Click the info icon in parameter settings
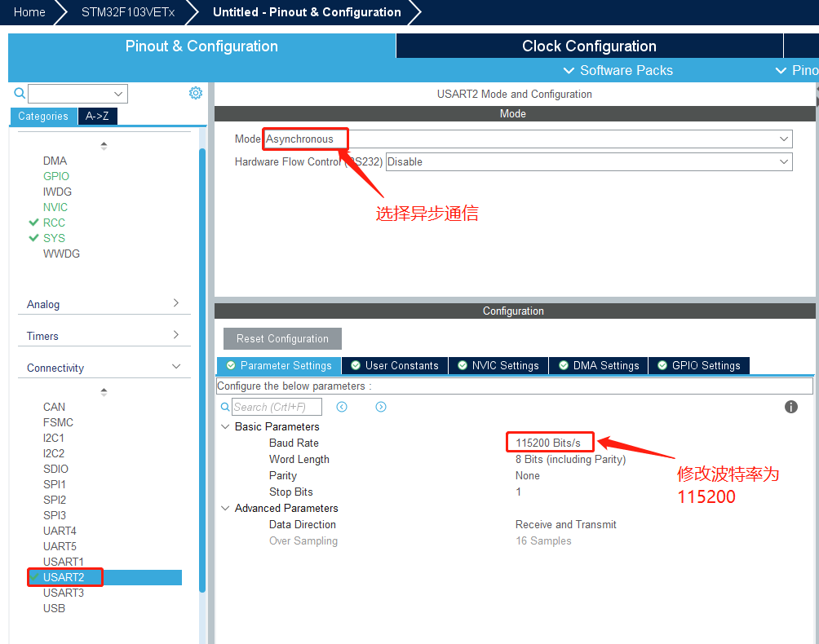 point(790,407)
